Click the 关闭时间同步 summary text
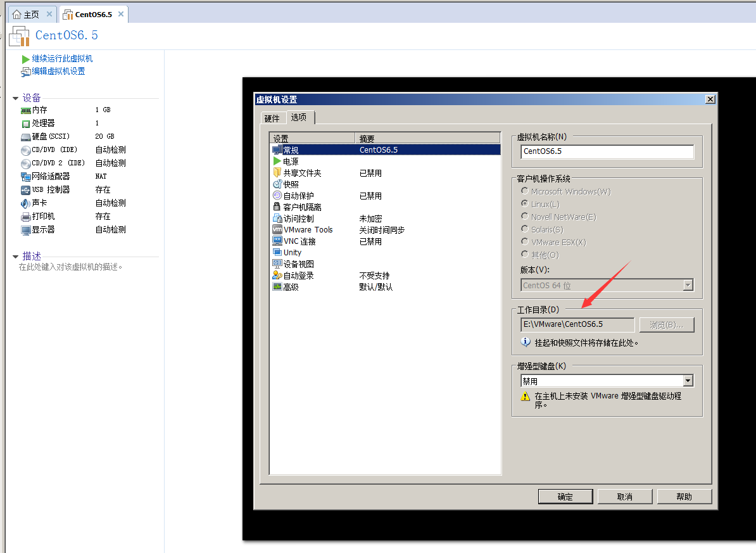Image resolution: width=756 pixels, height=553 pixels. [382, 230]
